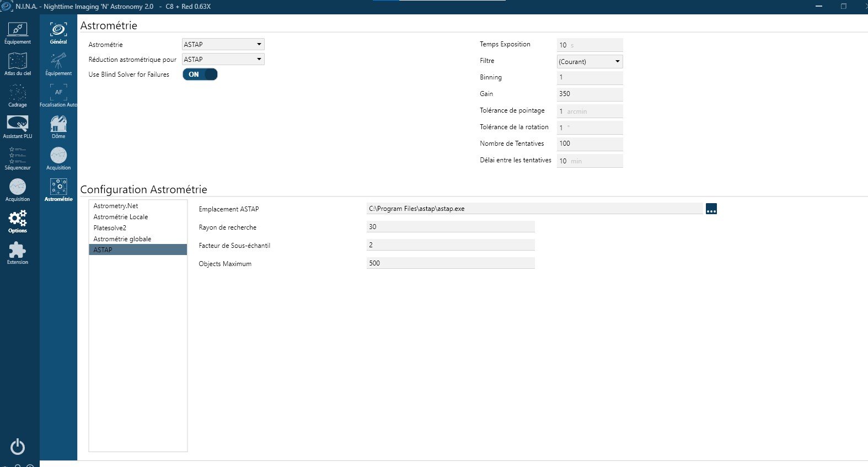The width and height of the screenshot is (868, 467).
Task: Open the Filtre (Courant) dropdown
Action: point(590,61)
